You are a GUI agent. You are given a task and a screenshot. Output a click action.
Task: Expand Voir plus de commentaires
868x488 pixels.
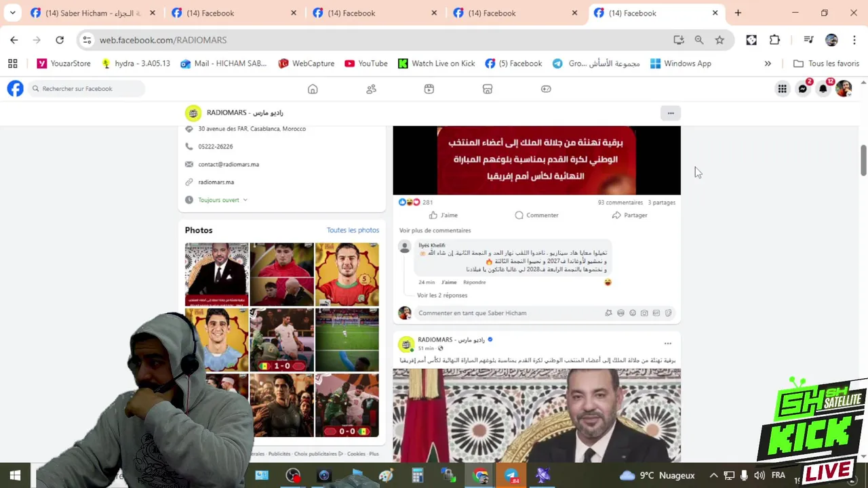pos(435,230)
